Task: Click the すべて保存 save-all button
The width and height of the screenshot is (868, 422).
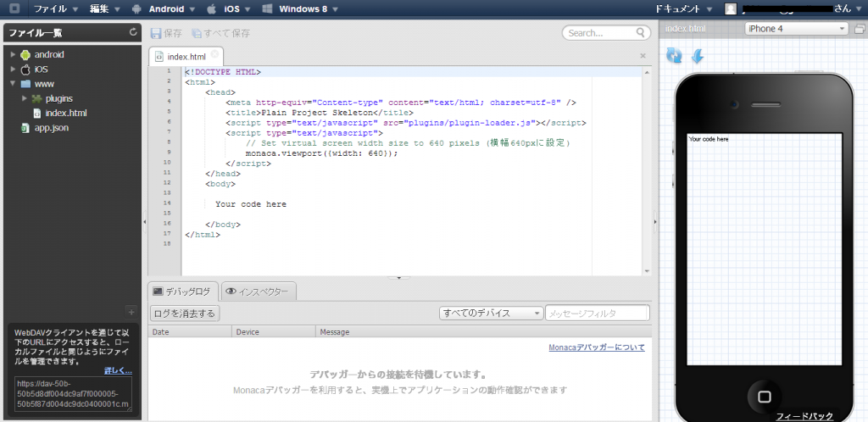Action: 221,33
